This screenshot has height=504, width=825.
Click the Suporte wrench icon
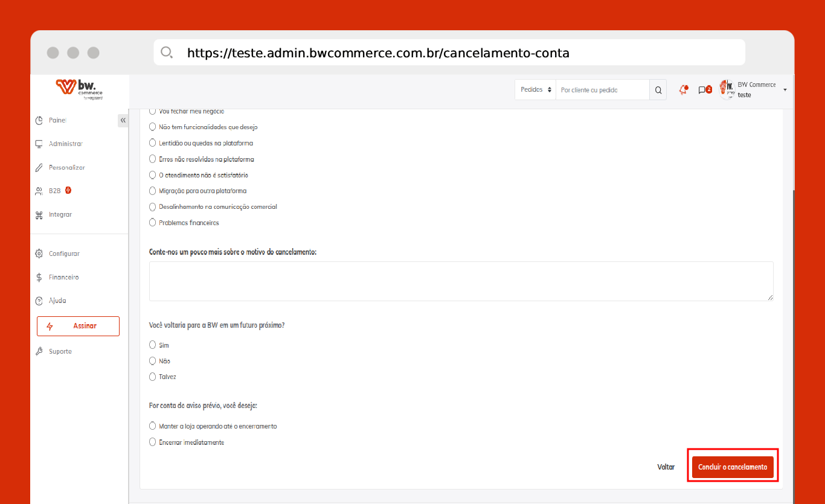[39, 351]
